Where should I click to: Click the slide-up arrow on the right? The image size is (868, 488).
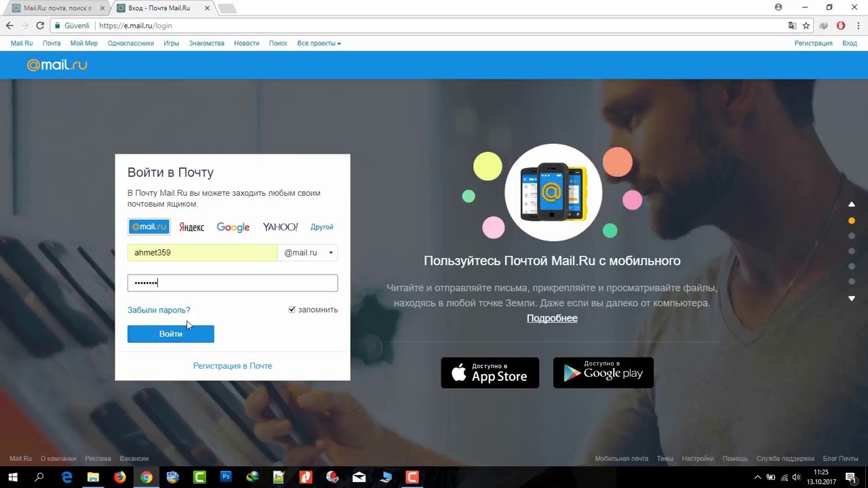pyautogui.click(x=852, y=204)
